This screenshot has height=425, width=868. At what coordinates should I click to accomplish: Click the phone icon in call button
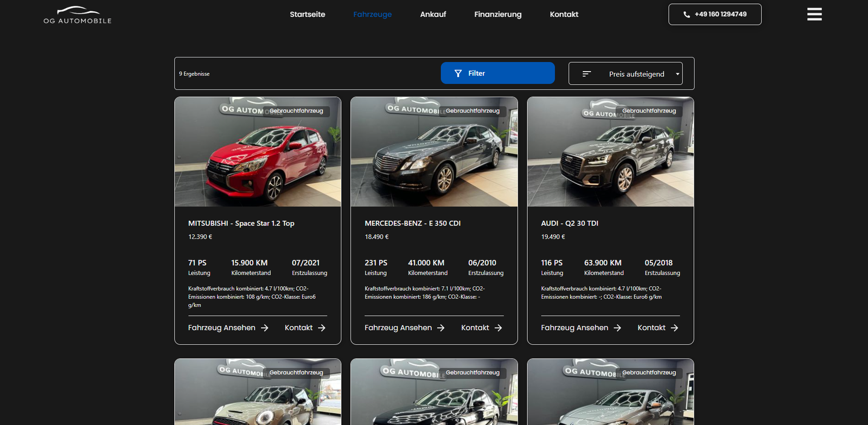click(687, 15)
